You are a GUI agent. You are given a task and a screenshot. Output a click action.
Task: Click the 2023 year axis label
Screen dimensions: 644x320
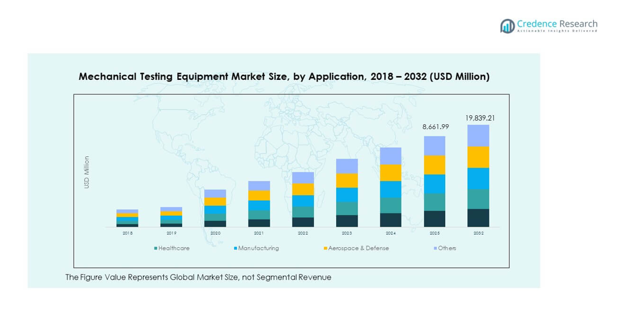click(x=347, y=234)
